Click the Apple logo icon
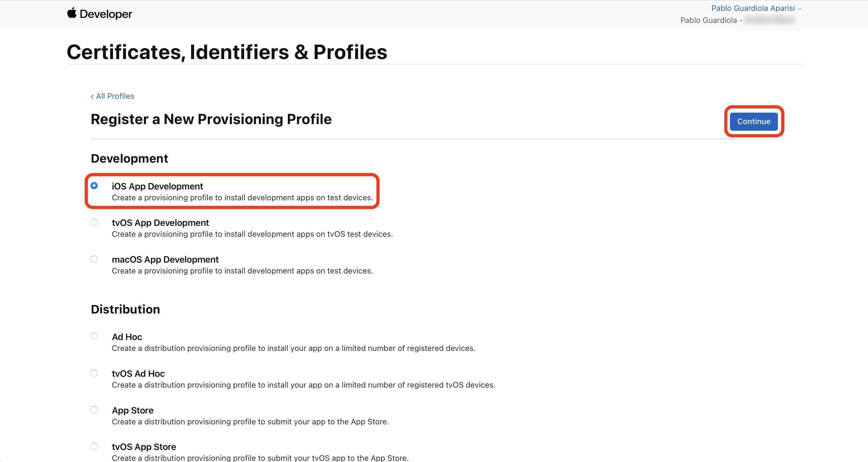This screenshot has width=868, height=462. (x=72, y=13)
